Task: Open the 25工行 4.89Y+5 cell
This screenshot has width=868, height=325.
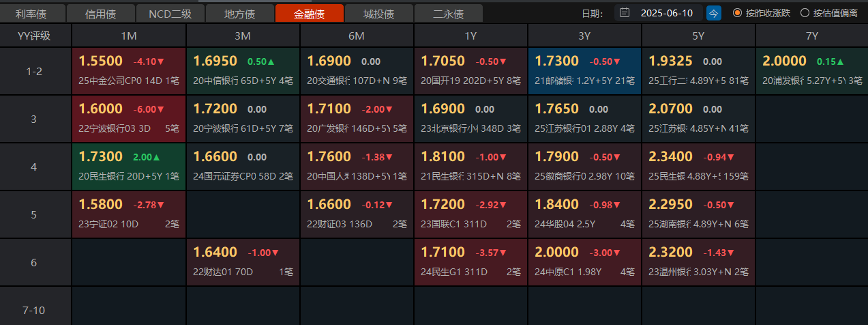Action: coord(698,71)
